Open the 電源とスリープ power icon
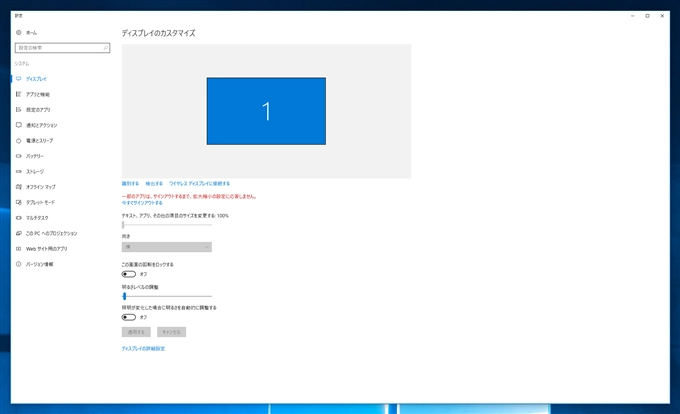The image size is (680, 414). coord(19,140)
